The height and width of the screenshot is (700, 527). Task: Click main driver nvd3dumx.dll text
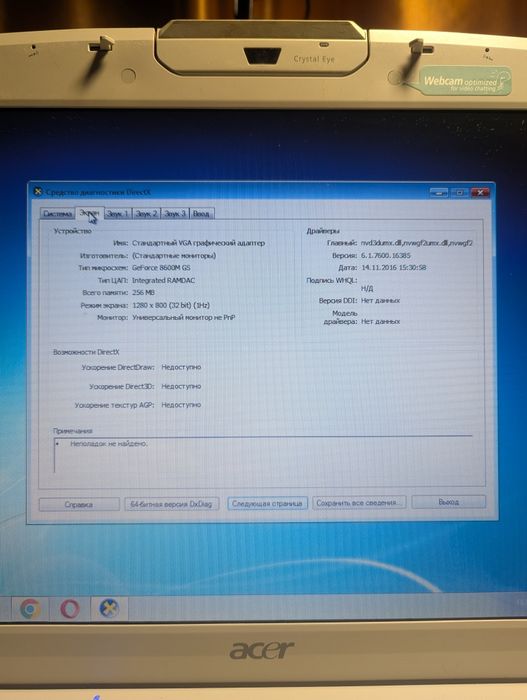tap(416, 243)
